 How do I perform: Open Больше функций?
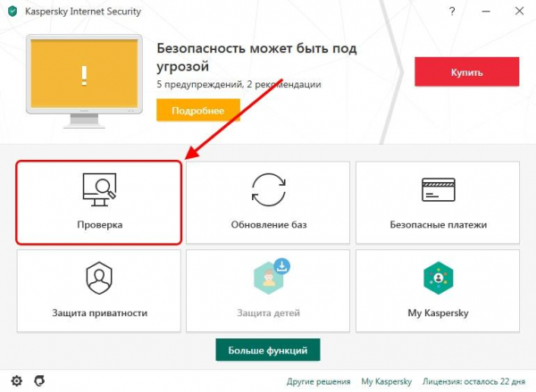(268, 350)
